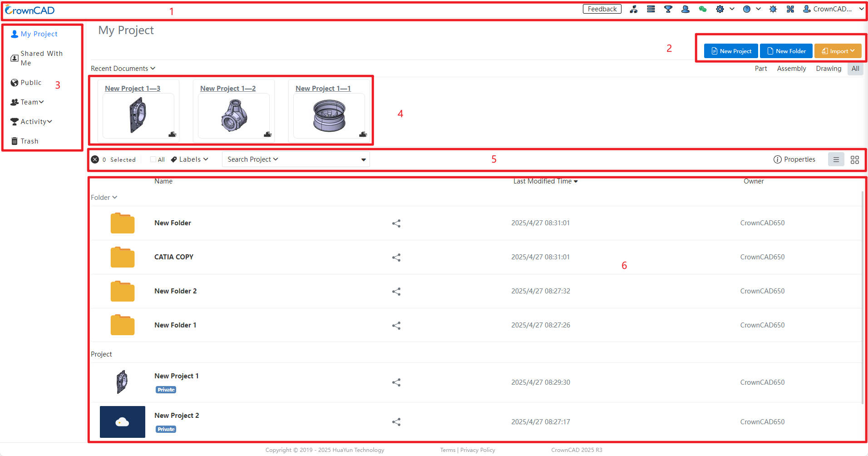The image size is (868, 456).
Task: Open Shared With Me section
Action: tap(37, 58)
